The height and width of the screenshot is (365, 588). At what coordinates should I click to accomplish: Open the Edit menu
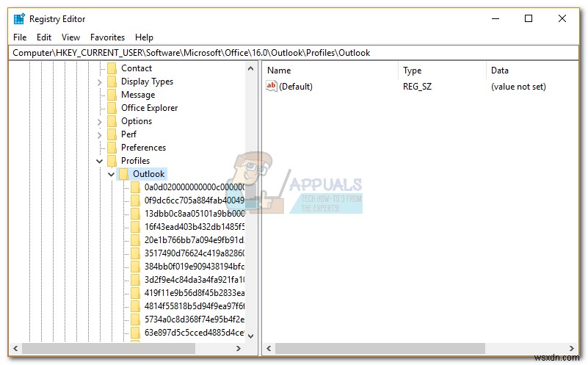(43, 37)
